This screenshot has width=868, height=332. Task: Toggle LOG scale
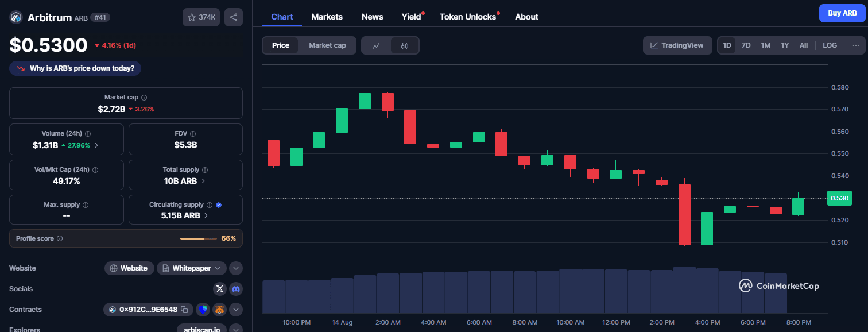pos(830,45)
